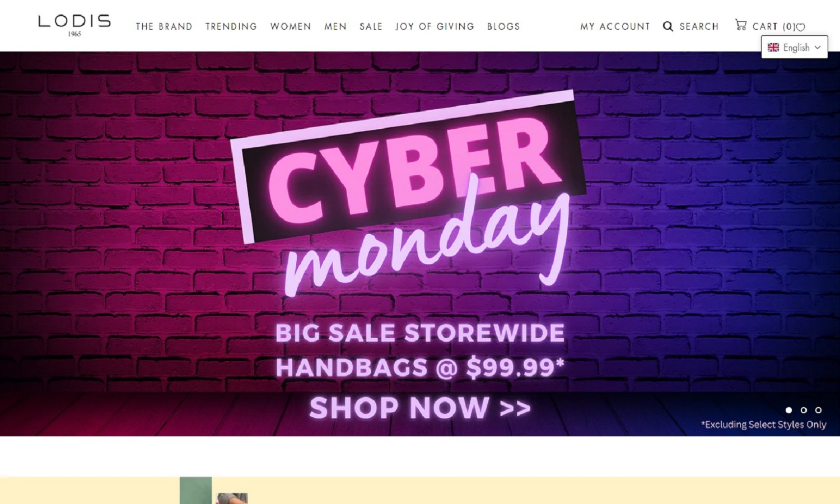Viewport: 840px width, 504px height.
Task: Click the UK flag language icon
Action: tap(773, 48)
